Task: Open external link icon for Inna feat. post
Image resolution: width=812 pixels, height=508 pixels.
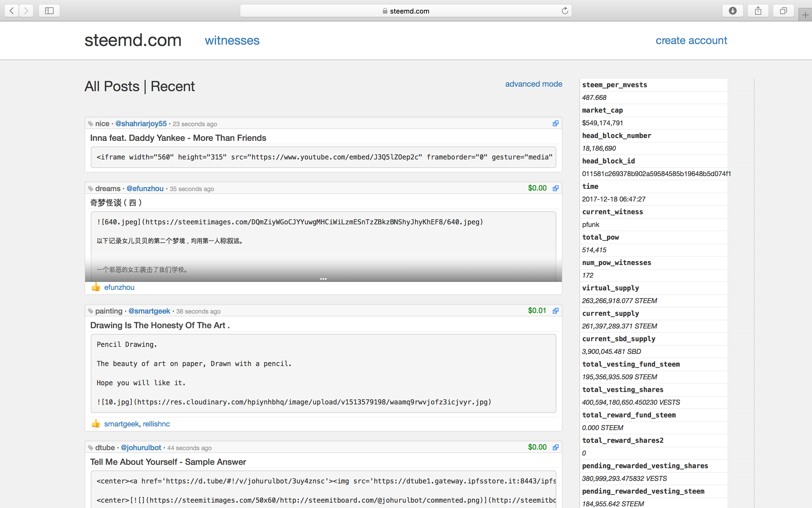Action: (556, 123)
